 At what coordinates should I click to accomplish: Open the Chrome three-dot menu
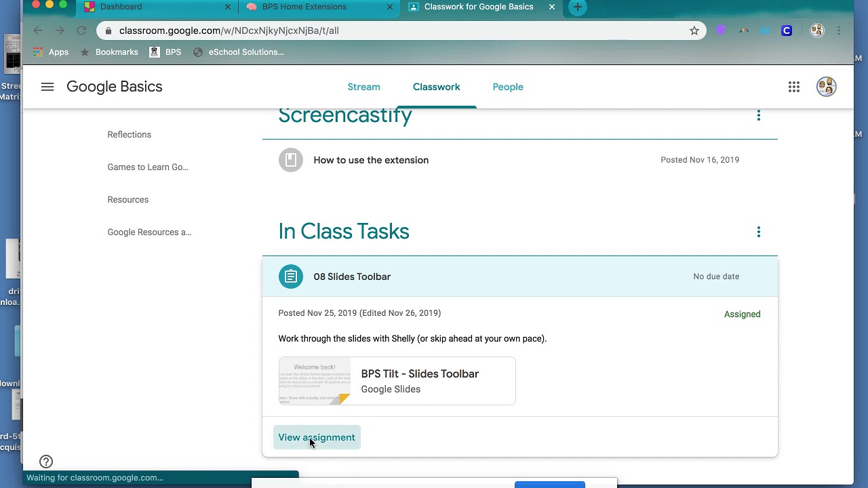[x=839, y=30]
